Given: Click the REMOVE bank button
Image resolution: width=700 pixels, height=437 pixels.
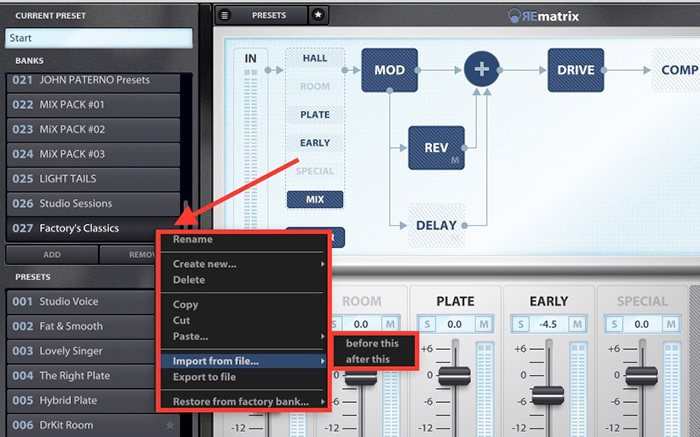Looking at the screenshot, I should (x=127, y=254).
